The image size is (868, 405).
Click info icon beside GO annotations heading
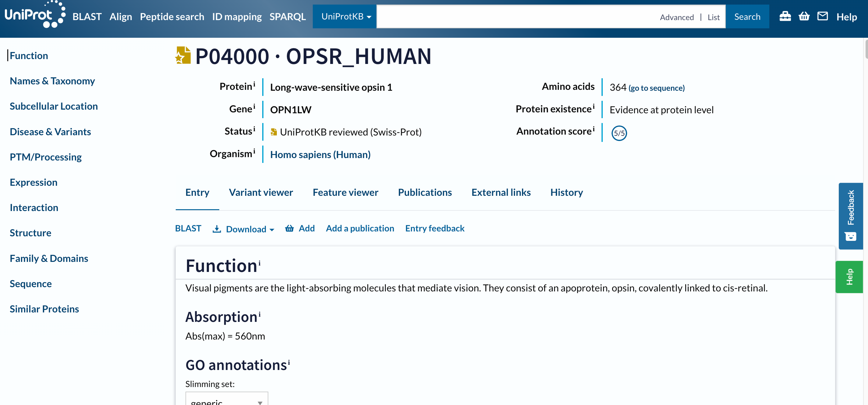[x=289, y=363]
